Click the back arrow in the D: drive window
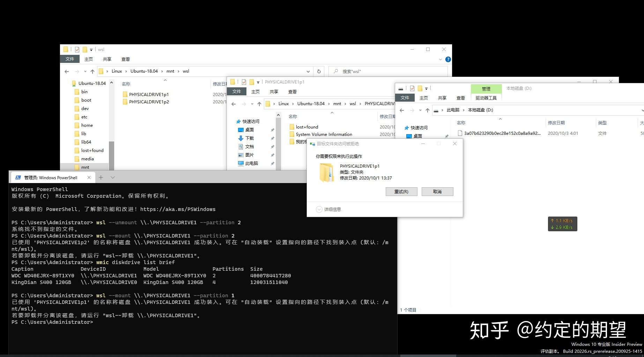Screen dimensions: 644x357 [402, 110]
